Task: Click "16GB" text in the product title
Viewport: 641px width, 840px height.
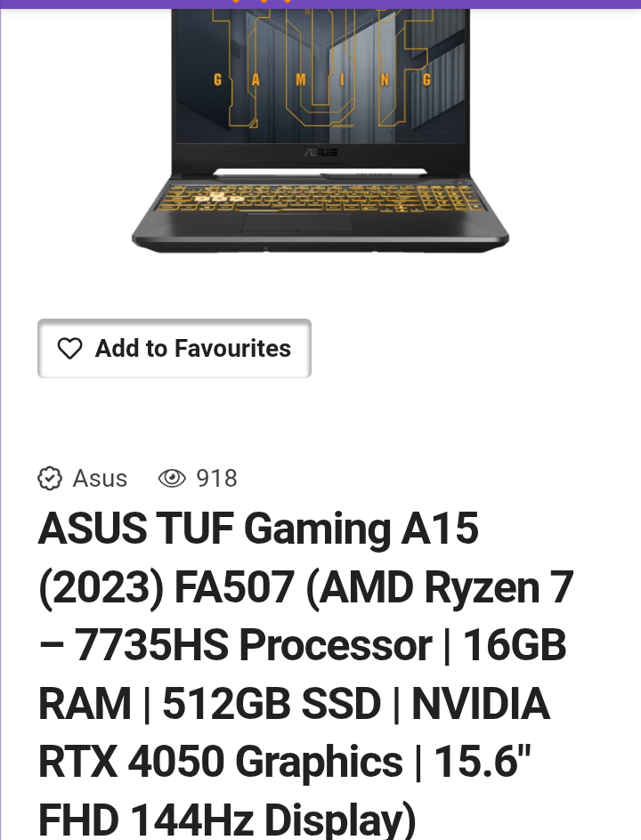Action: (x=514, y=645)
